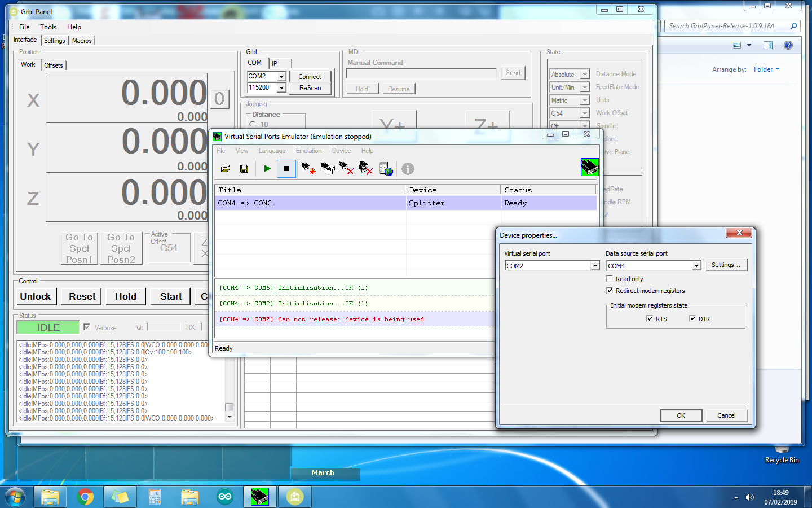Screen dimensions: 812x508
Task: Click the green VSPE logo icon at toolbar right
Action: 589,167
